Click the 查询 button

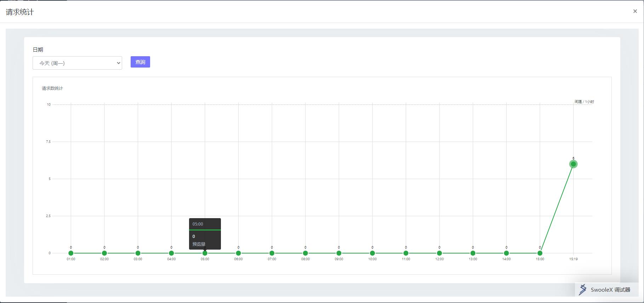140,62
